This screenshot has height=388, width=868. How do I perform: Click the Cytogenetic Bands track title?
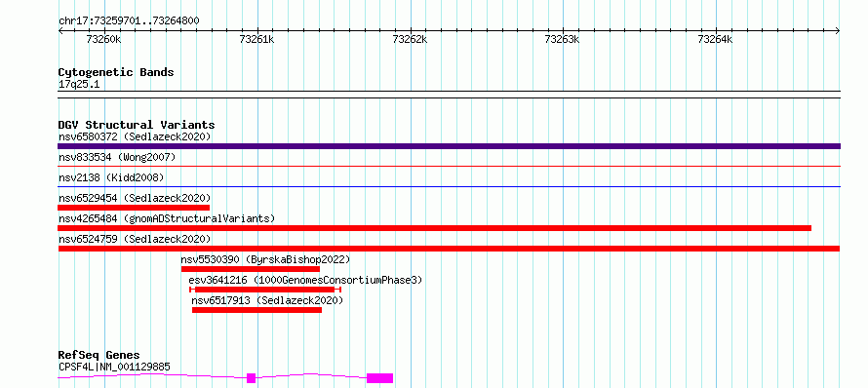click(116, 72)
